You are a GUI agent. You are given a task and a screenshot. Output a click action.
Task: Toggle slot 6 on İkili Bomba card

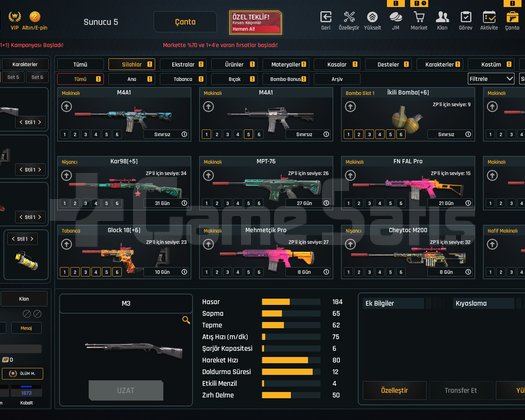[400, 134]
